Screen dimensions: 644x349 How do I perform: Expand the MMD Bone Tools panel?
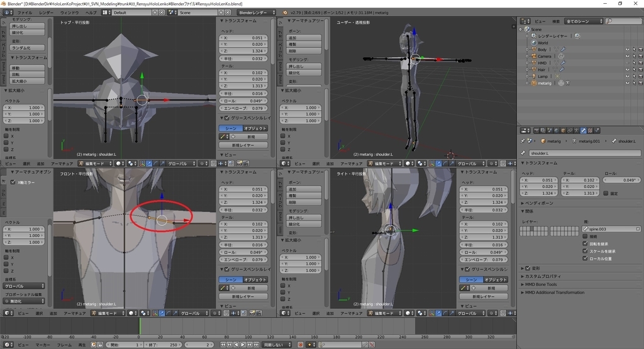click(539, 284)
